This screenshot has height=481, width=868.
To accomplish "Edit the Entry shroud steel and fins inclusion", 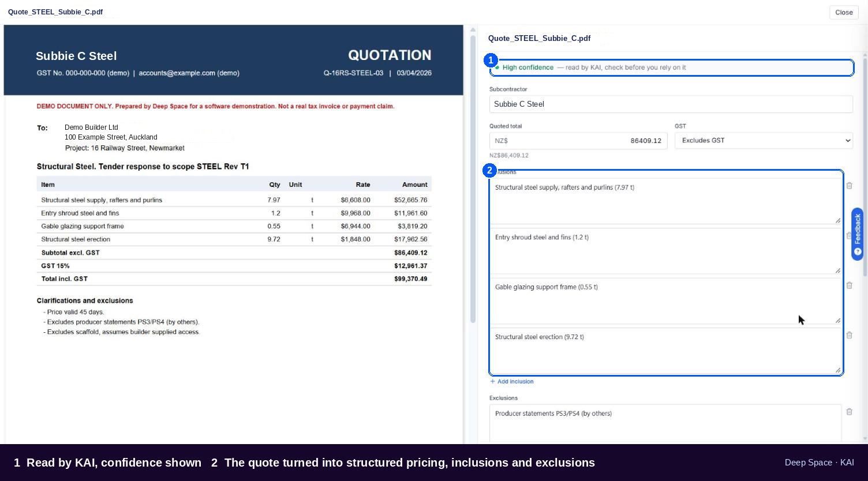I will (665, 251).
